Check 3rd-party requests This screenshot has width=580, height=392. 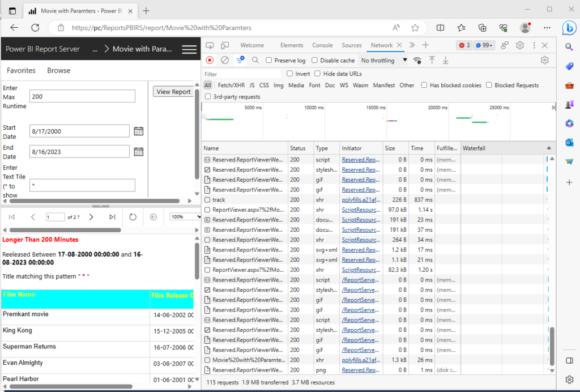208,96
